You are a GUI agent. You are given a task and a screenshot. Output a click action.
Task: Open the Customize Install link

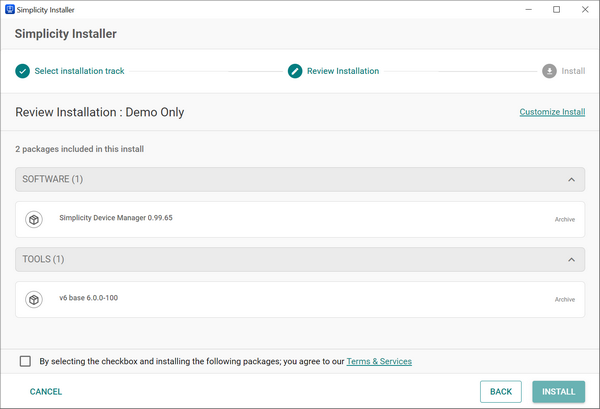(552, 112)
